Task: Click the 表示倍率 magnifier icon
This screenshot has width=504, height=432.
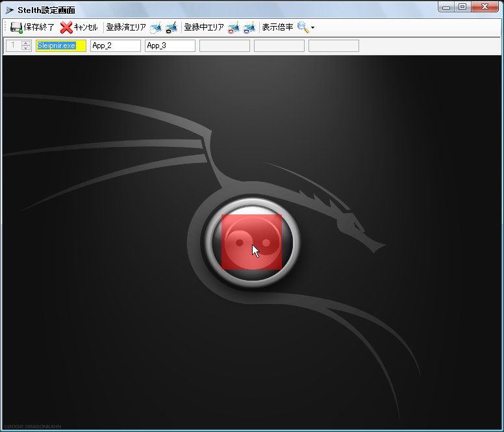Action: click(x=303, y=28)
